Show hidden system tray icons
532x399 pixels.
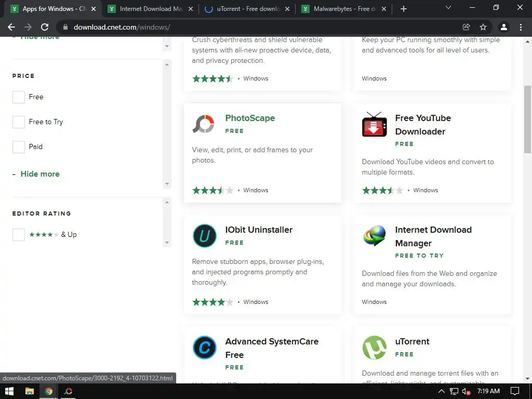(x=441, y=391)
